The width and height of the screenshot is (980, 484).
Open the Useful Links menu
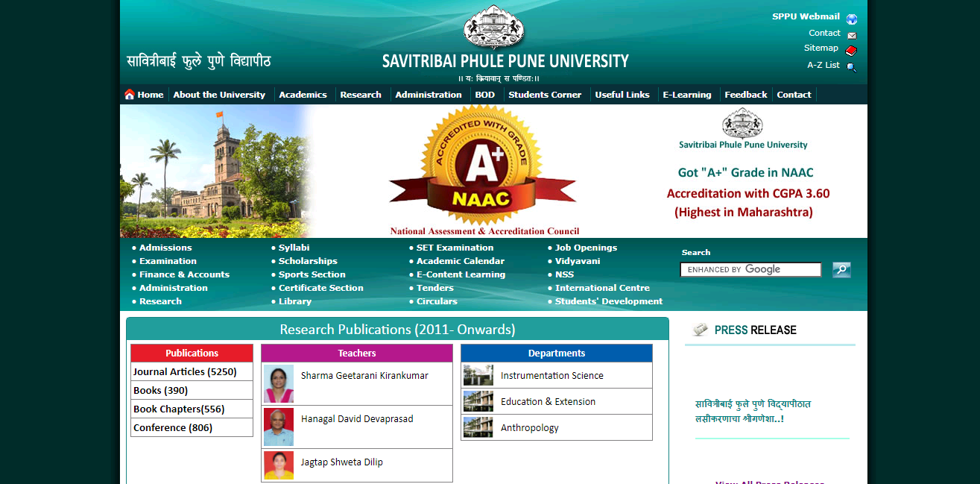622,95
